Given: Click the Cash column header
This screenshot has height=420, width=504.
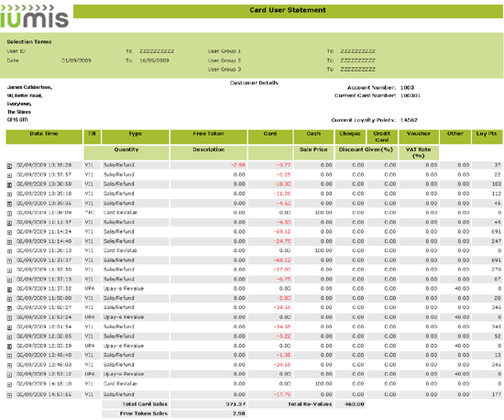Looking at the screenshot, I should point(313,137).
